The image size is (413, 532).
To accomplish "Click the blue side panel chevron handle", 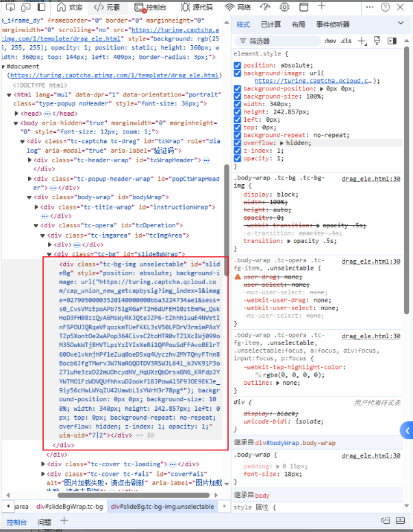I will pos(407,431).
